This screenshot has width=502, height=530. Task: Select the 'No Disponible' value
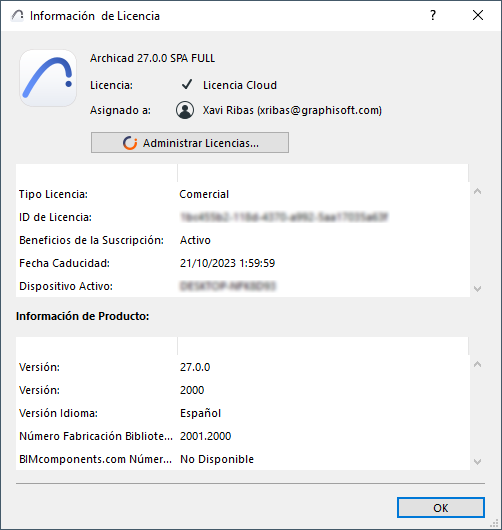217,459
